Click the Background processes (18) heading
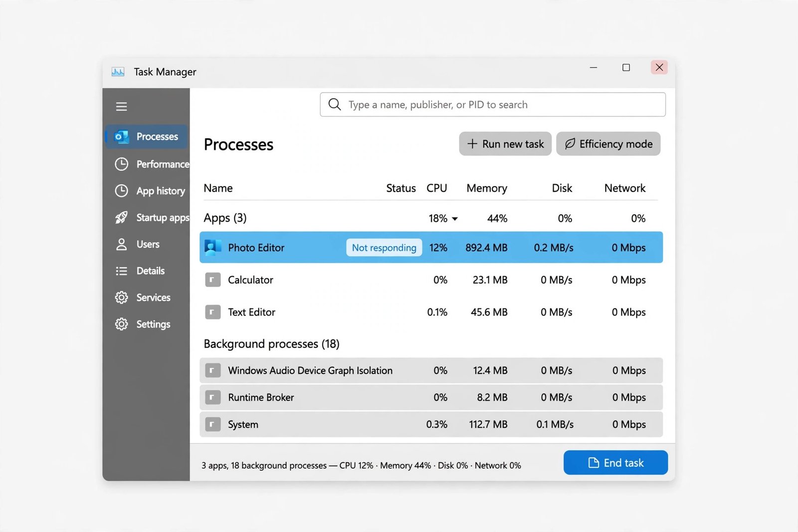The image size is (798, 532). (x=271, y=344)
